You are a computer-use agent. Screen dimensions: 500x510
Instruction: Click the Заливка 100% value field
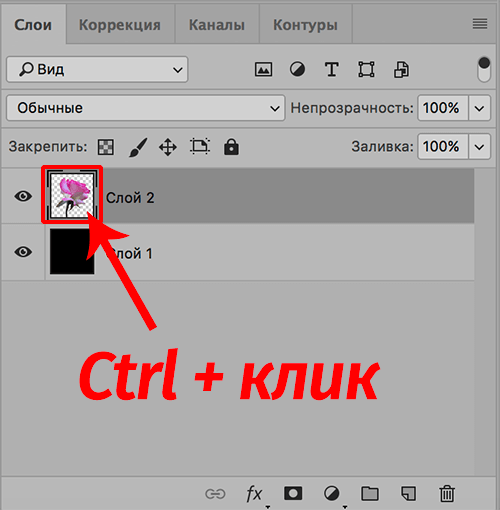coord(443,147)
